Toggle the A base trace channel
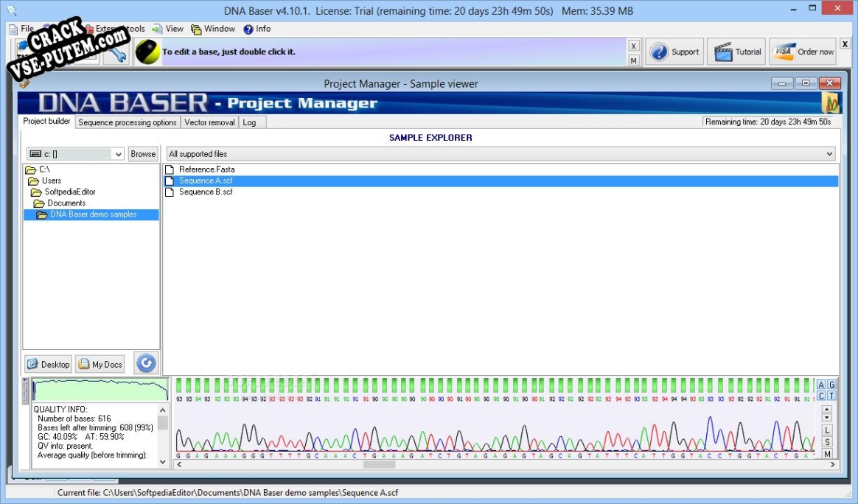The width and height of the screenshot is (858, 504). 821,385
